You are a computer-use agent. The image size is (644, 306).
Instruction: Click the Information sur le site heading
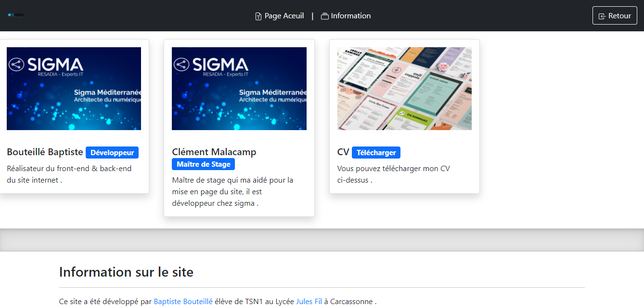click(x=126, y=272)
